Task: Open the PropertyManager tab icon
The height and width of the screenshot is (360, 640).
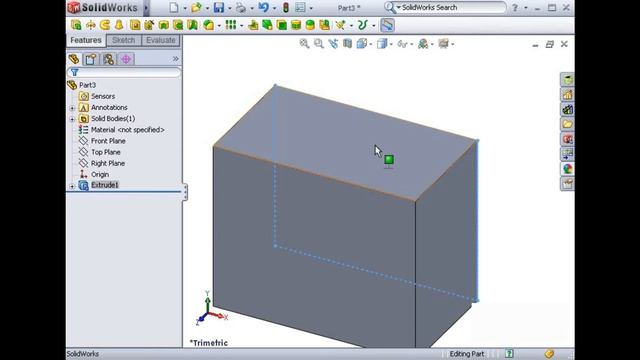Action: click(91, 59)
